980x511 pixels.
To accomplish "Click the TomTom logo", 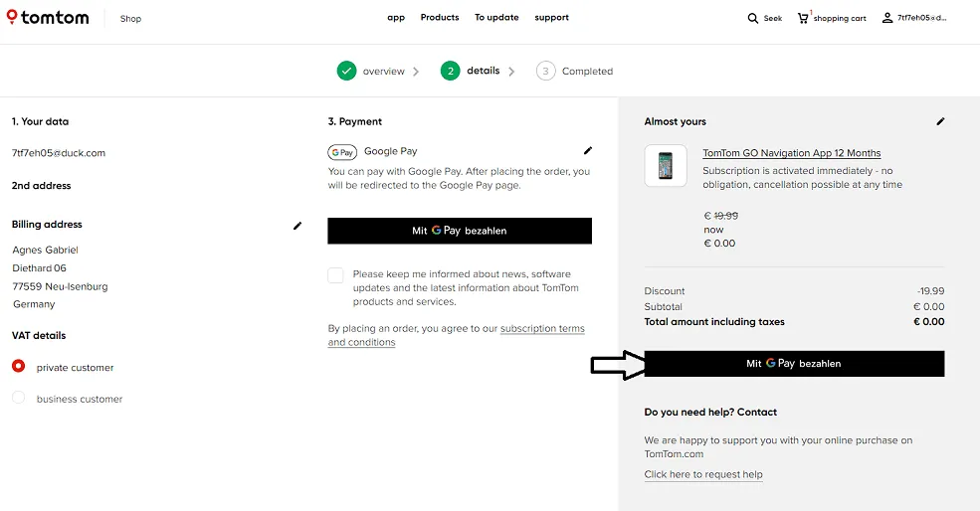I will [x=48, y=18].
